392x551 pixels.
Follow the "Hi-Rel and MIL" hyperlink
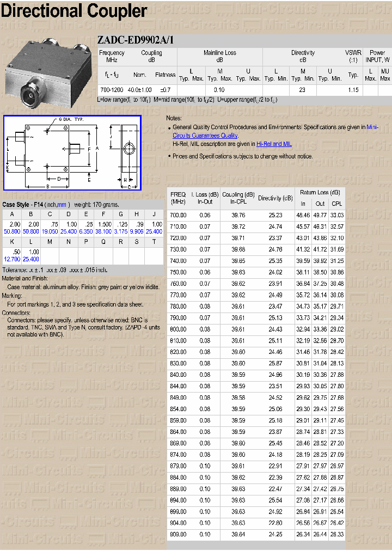coord(274,144)
